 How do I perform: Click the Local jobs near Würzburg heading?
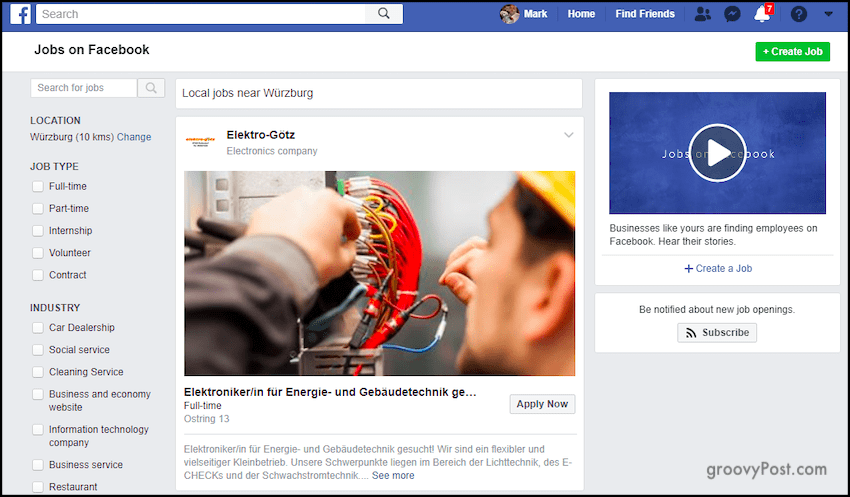pos(247,93)
